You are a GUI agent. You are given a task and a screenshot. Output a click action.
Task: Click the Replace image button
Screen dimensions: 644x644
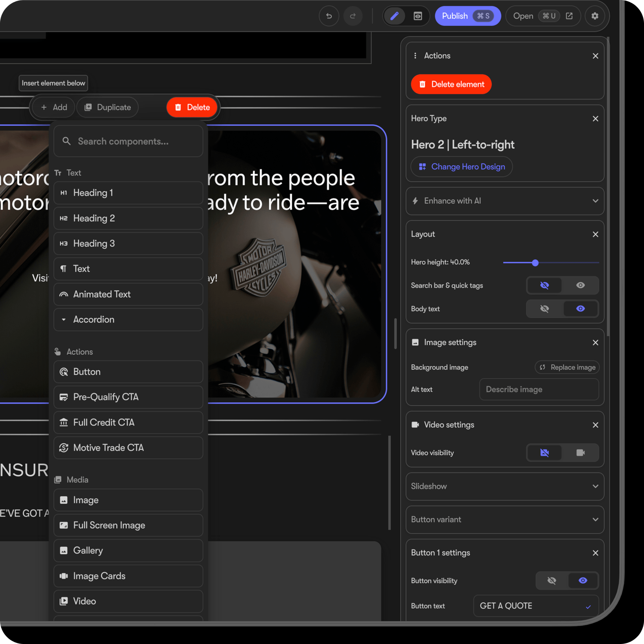tap(567, 367)
